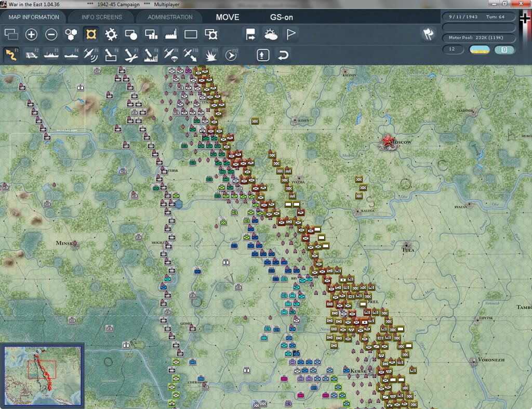Select the F2 rail movement mode
Image resolution: width=532 pixels, height=409 pixels.
click(x=32, y=55)
